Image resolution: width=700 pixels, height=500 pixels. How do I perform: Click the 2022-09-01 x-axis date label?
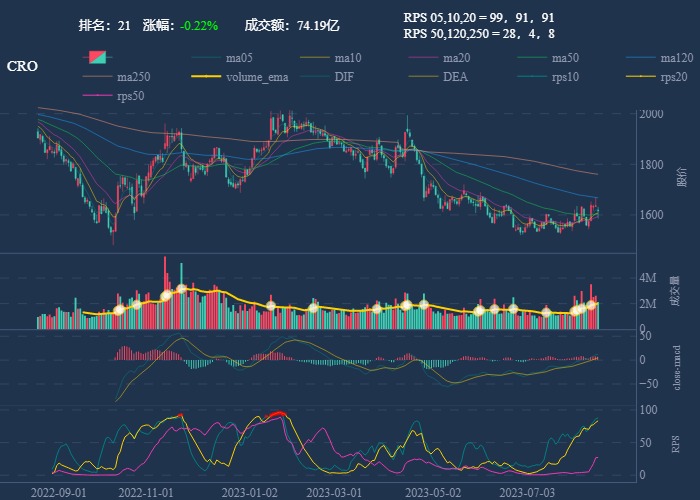(x=59, y=492)
